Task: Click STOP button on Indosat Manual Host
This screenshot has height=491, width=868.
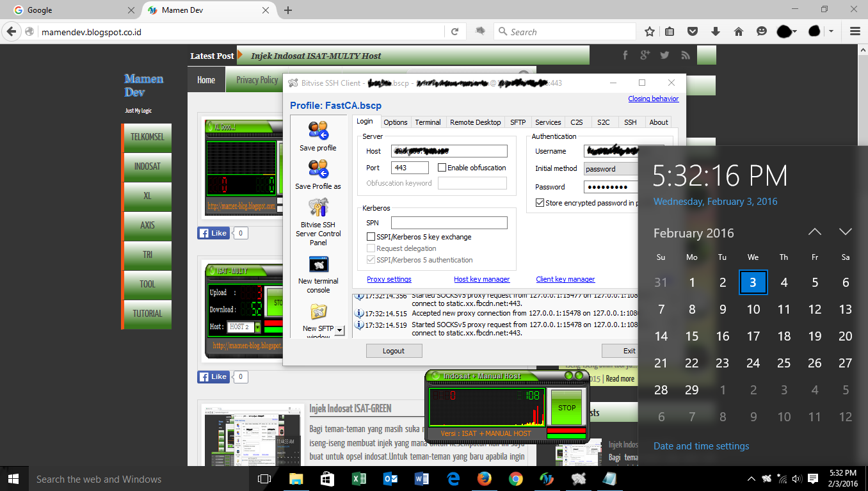Action: click(x=567, y=407)
